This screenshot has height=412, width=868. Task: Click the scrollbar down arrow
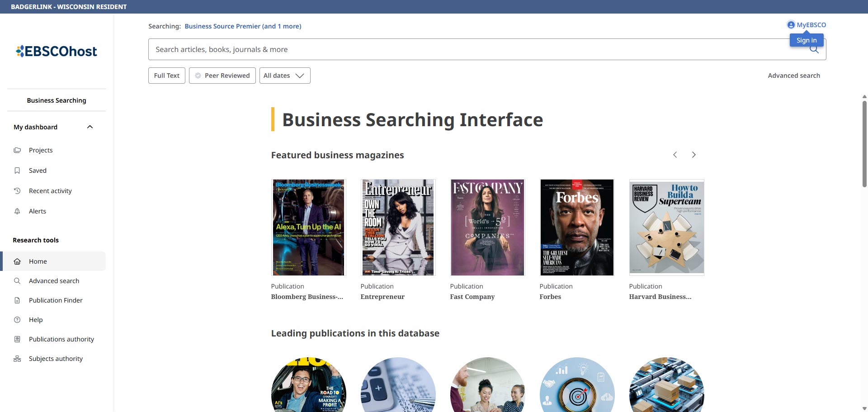864,408
